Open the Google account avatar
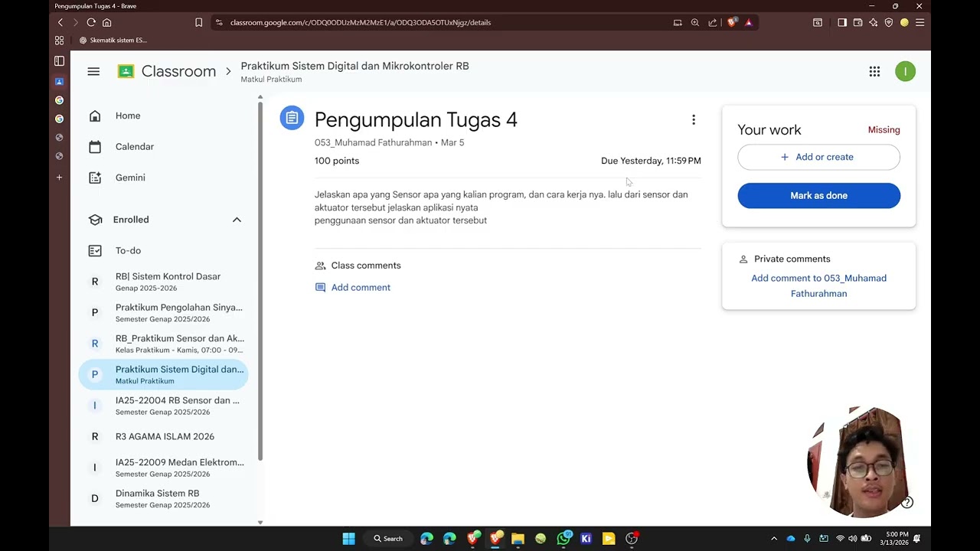 point(905,71)
